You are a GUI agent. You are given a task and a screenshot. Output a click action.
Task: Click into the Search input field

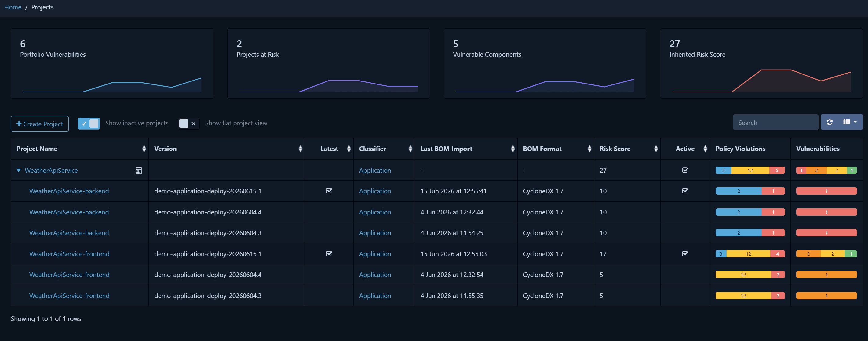click(775, 123)
